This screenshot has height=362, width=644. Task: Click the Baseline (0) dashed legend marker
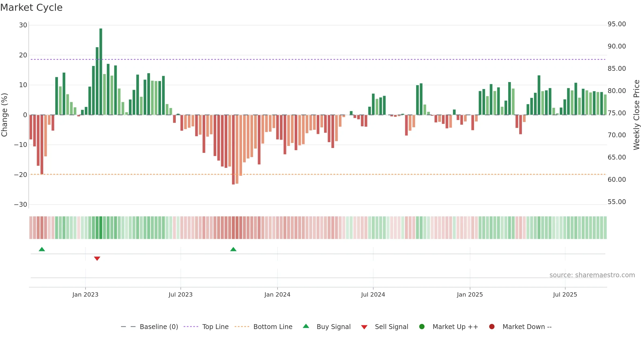[128, 327]
